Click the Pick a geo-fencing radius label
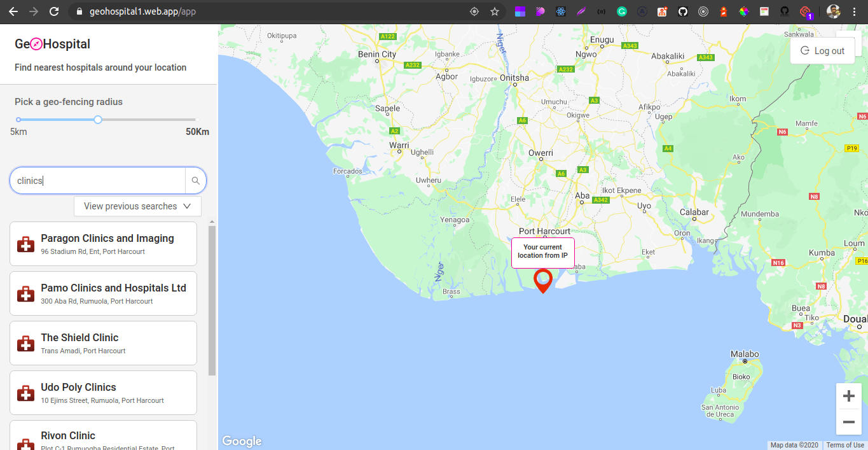The width and height of the screenshot is (868, 450). tap(69, 102)
